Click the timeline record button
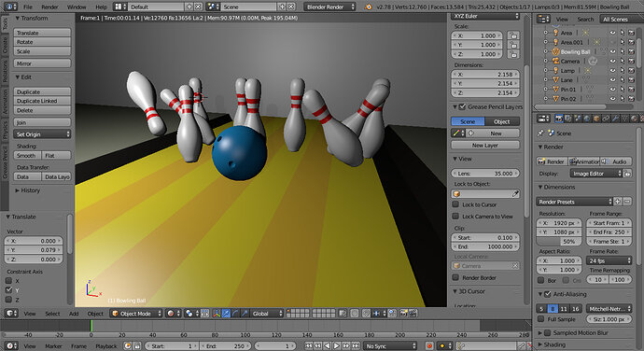This screenshot has width=644, height=351. [x=429, y=346]
